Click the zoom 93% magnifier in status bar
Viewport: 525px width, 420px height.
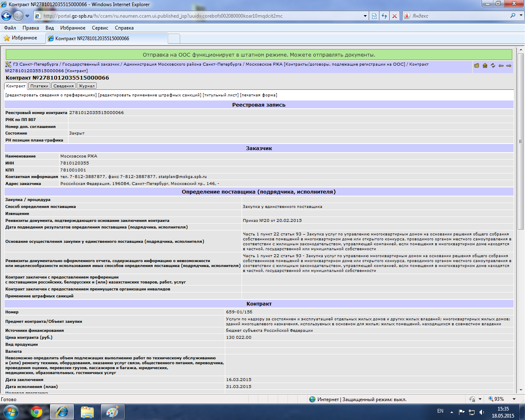point(491,399)
